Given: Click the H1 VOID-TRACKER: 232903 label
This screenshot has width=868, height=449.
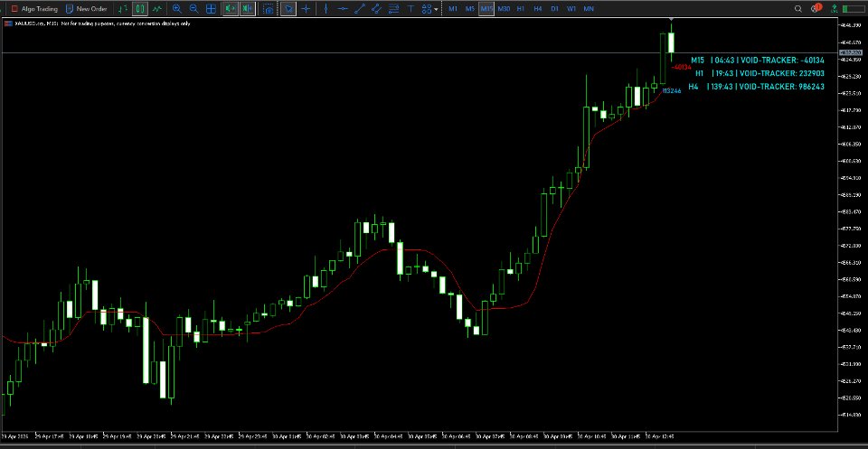Looking at the screenshot, I should point(760,73).
